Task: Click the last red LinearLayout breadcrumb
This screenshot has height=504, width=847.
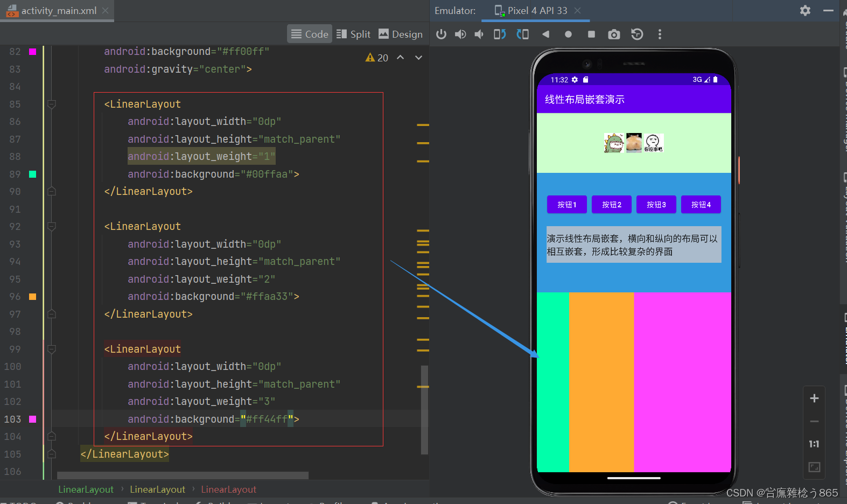Action: click(228, 489)
